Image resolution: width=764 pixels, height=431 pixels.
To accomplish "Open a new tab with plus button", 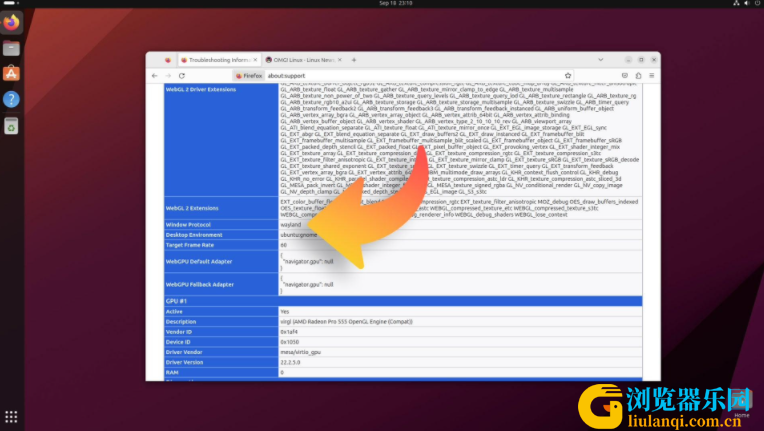I will (x=354, y=60).
